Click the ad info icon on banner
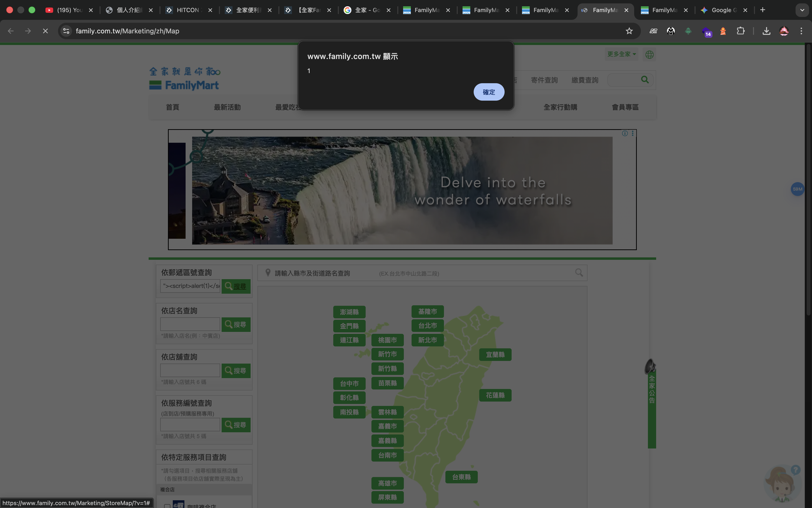 pyautogui.click(x=625, y=133)
